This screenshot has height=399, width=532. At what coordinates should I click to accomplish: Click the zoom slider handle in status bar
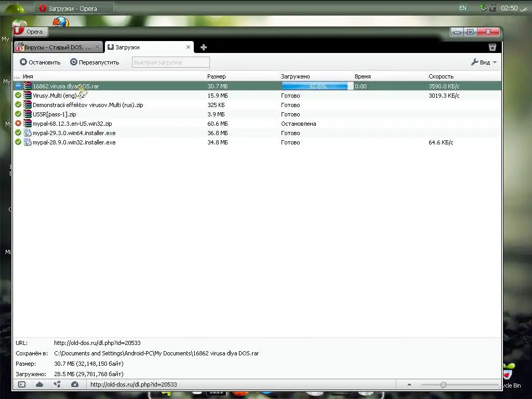tap(443, 385)
